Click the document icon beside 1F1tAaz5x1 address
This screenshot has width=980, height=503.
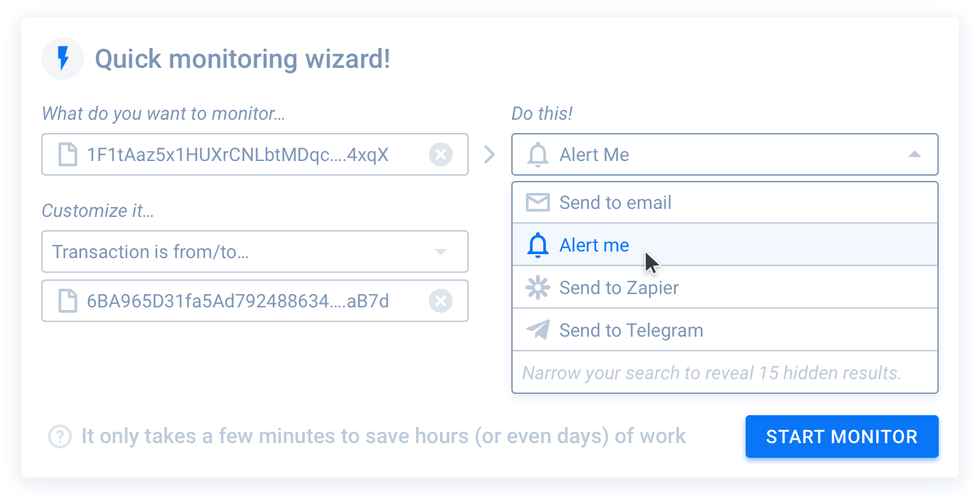click(x=67, y=155)
